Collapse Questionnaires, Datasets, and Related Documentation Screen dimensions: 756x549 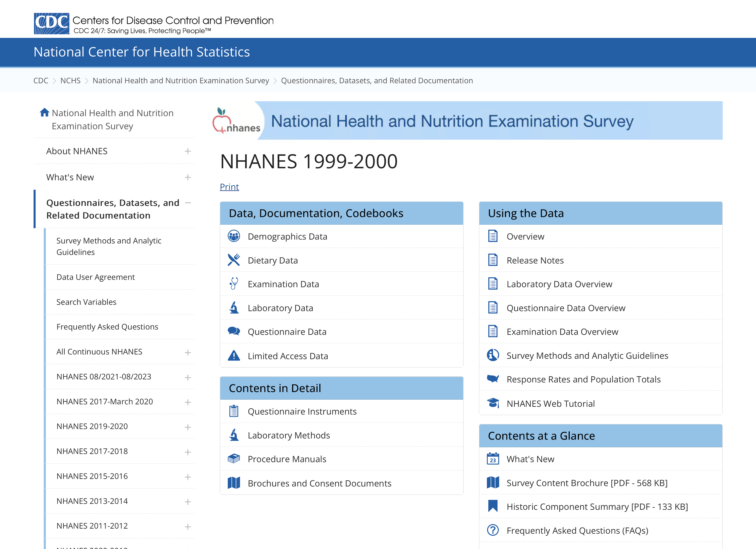coord(188,203)
